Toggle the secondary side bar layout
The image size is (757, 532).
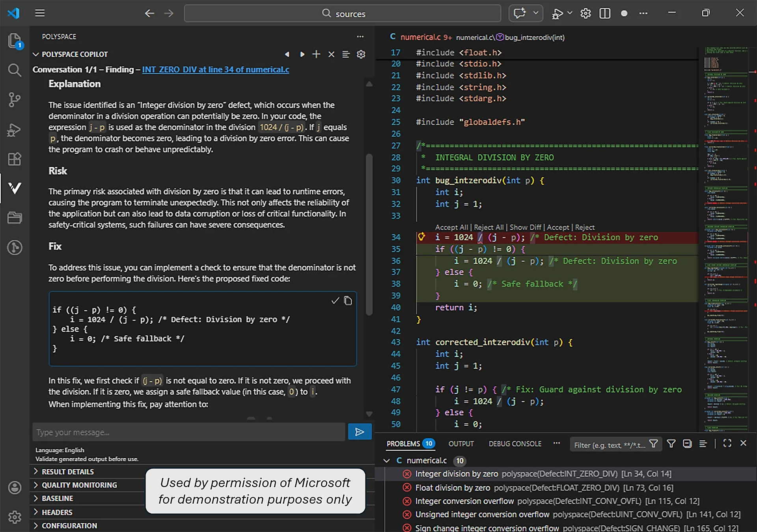[x=604, y=13]
